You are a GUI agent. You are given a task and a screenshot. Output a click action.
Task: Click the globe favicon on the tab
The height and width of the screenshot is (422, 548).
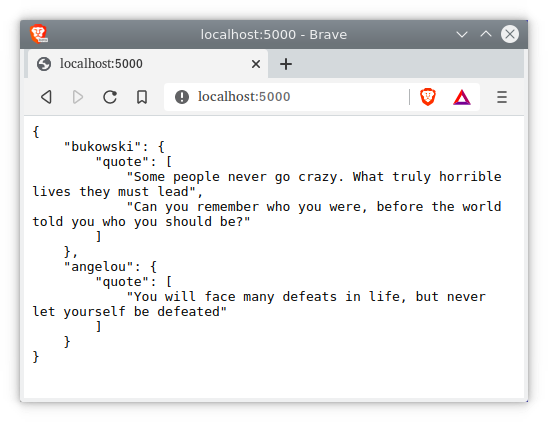point(44,64)
